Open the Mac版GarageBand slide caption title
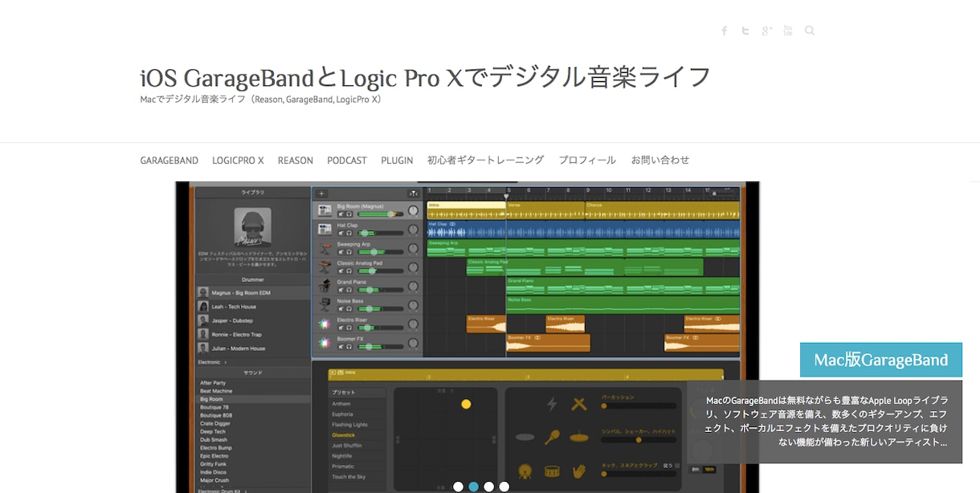The width and height of the screenshot is (980, 493). point(881,360)
